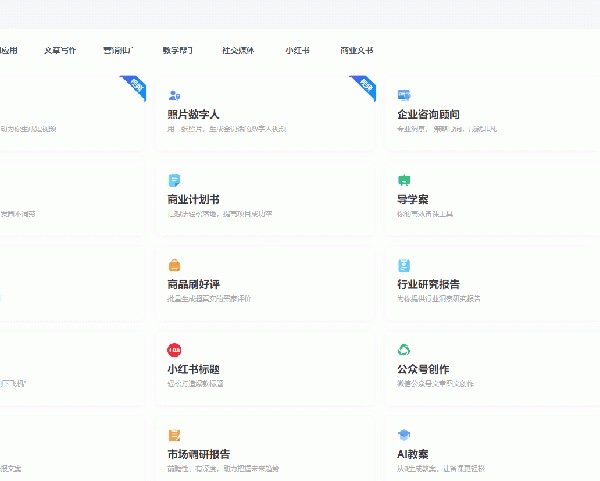Screen dimensions: 600x481
Task: Click the 照片数字人 card icon
Action: pos(175,95)
